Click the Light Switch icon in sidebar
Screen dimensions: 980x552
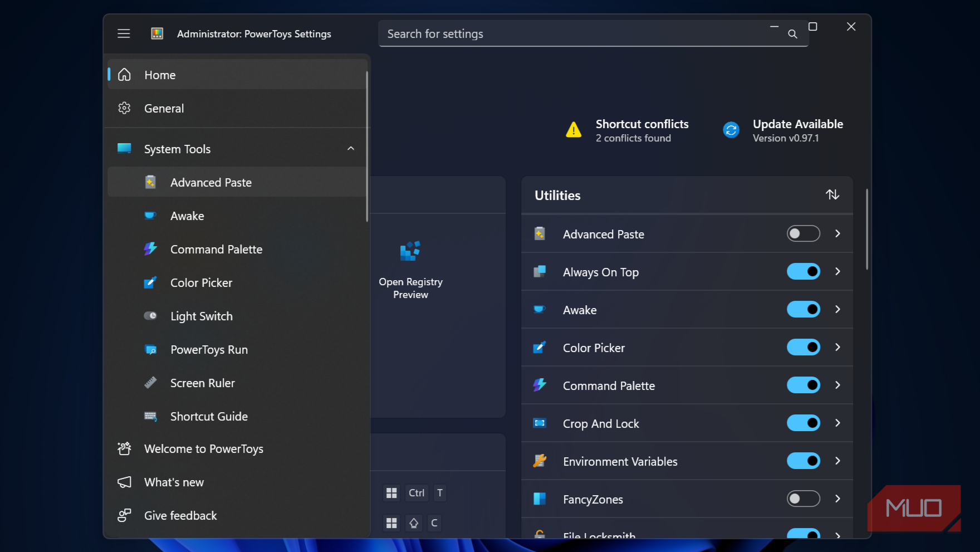(150, 316)
